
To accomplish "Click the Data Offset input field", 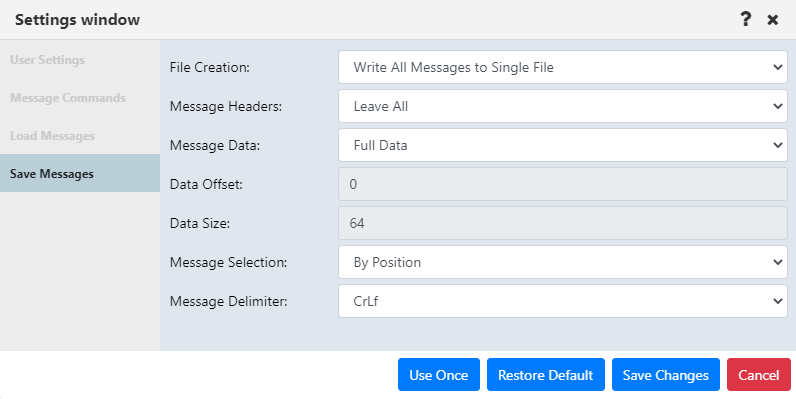I will click(x=562, y=184).
